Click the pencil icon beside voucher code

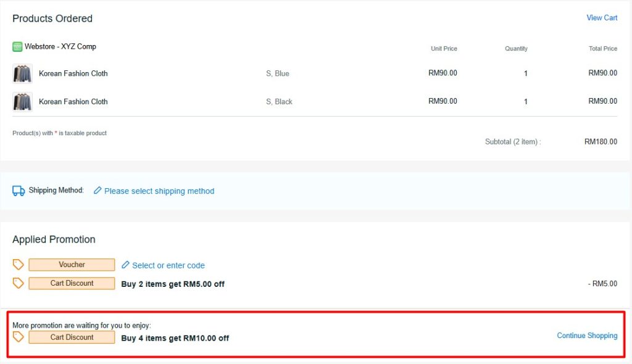[x=126, y=265]
